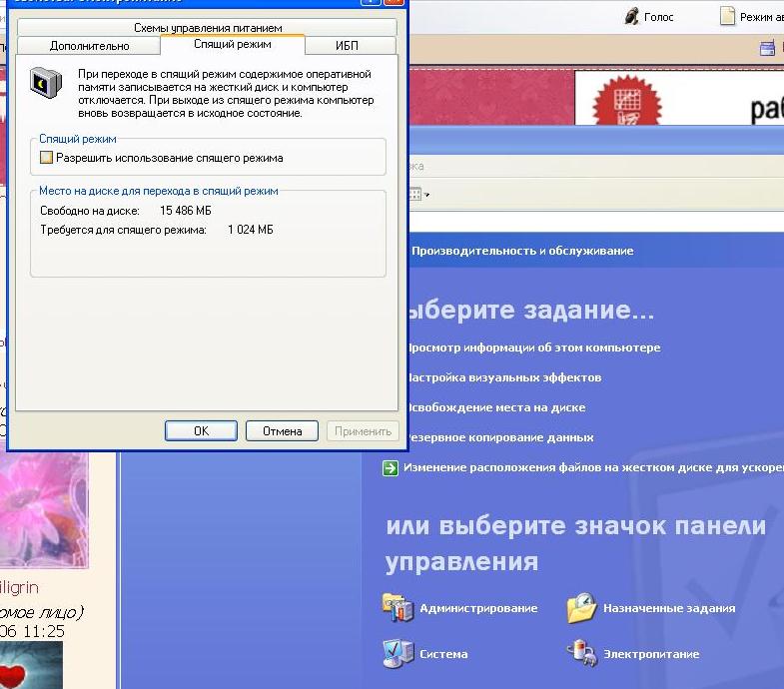
Task: Enable Разрешить использование спящего режима checkbox
Action: pos(46,158)
